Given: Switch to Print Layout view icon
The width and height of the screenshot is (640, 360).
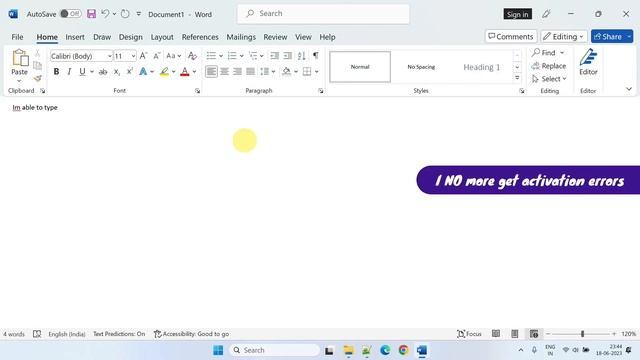Looking at the screenshot, I should point(515,334).
